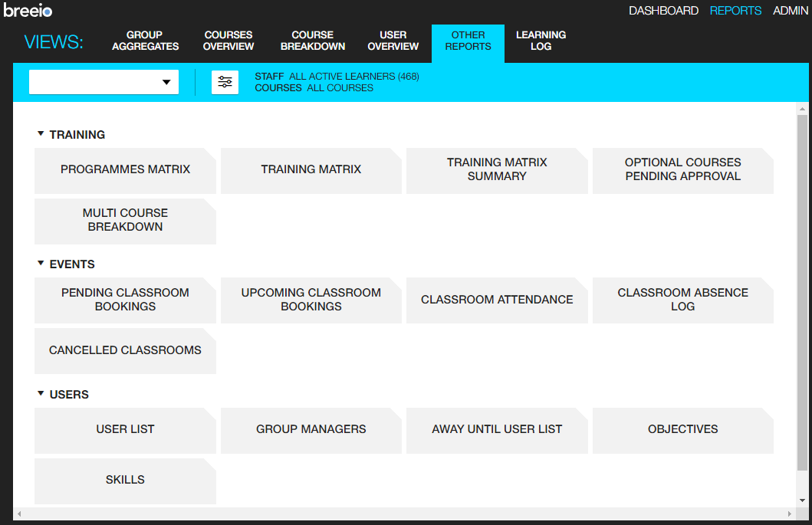Click the horizontal scrollbar left arrow

click(x=19, y=514)
